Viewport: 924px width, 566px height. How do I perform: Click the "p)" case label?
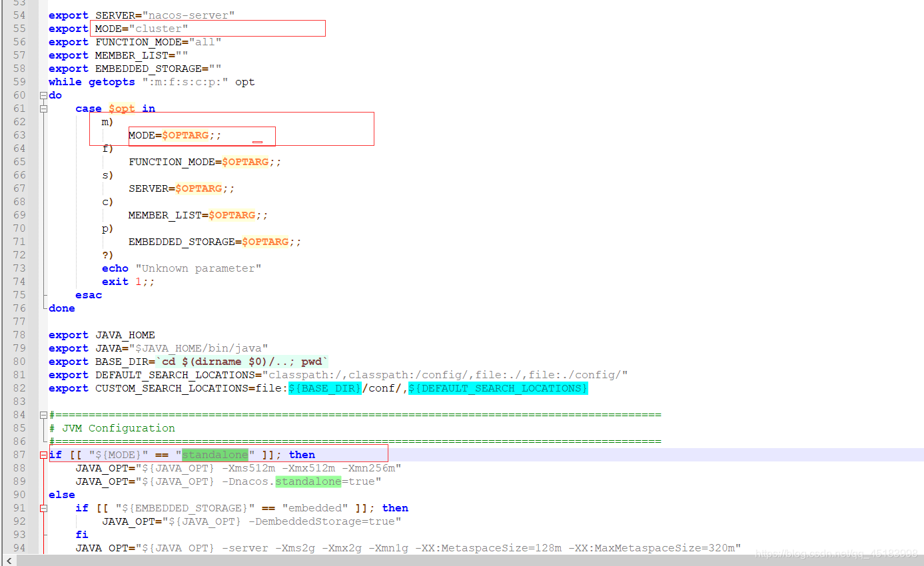point(108,228)
